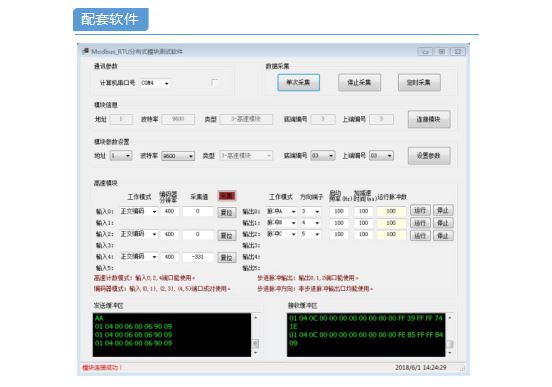This screenshot has height=387, width=552.
Task: Click the 停止采集 button
Action: click(x=359, y=82)
